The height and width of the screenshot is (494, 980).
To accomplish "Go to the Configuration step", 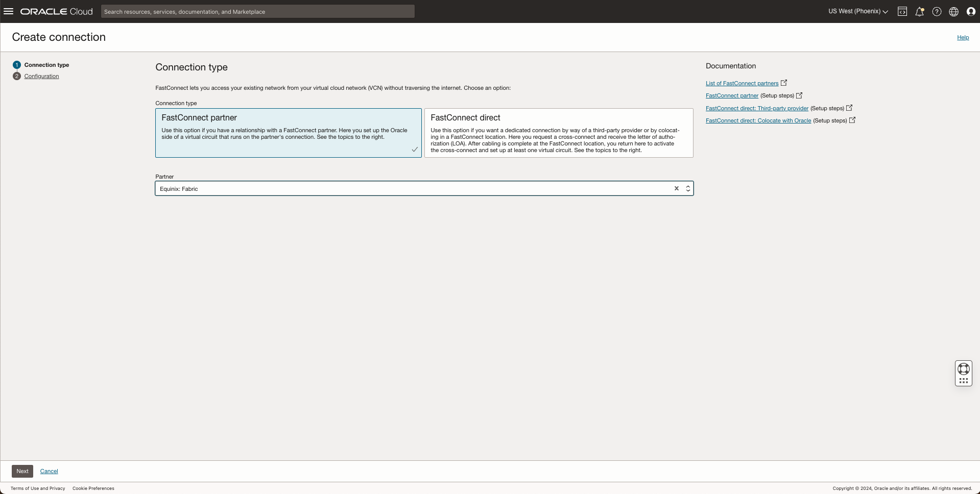I will (x=41, y=77).
